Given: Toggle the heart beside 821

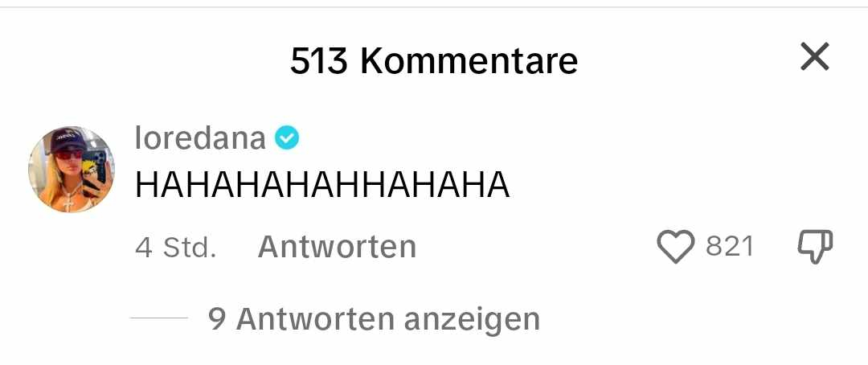Looking at the screenshot, I should pyautogui.click(x=675, y=247).
